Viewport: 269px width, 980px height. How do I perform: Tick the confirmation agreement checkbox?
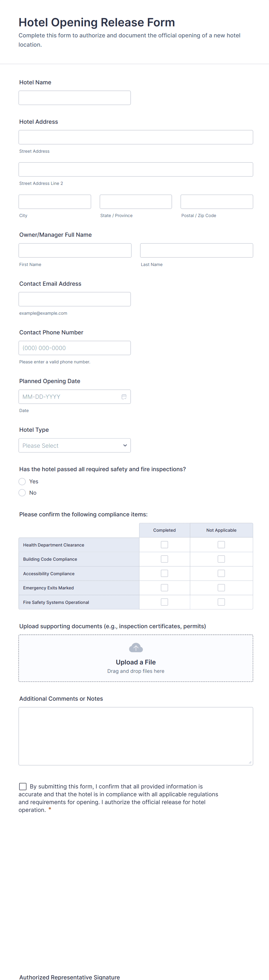tap(23, 786)
